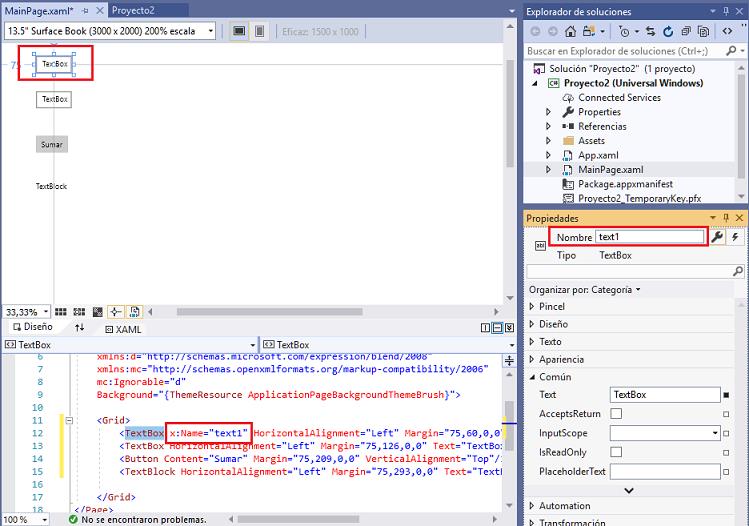Click the sync with active document arrows icon

click(650, 32)
